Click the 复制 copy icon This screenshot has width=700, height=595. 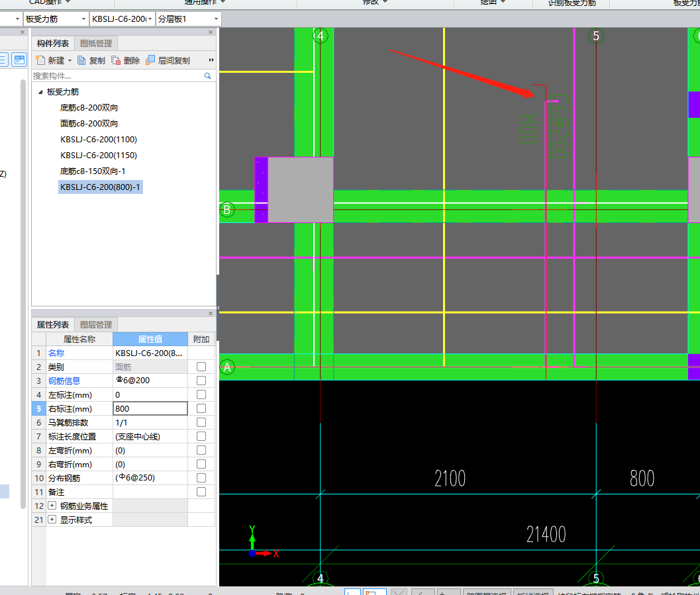[81, 60]
